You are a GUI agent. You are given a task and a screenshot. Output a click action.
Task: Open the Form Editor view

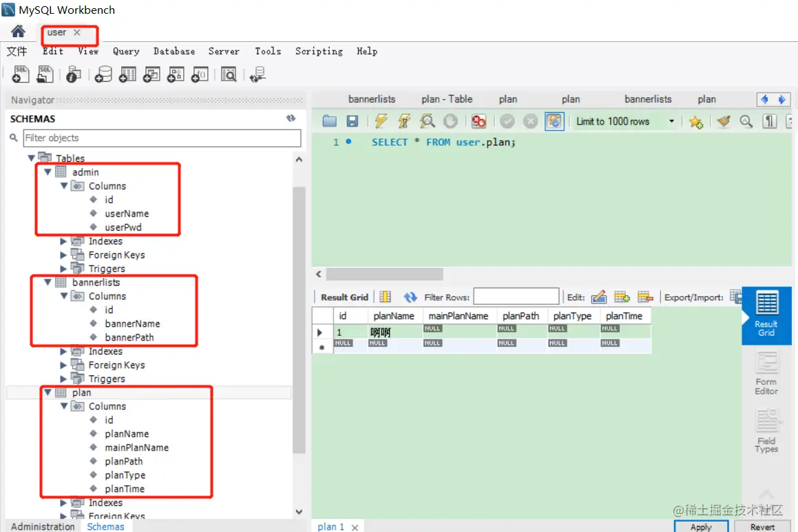point(766,373)
